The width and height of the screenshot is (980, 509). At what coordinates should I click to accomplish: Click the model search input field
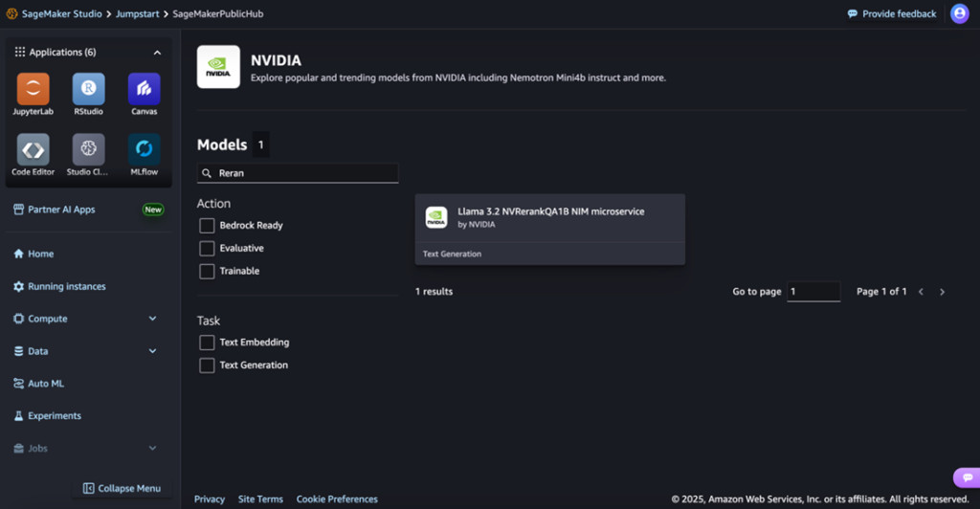click(x=304, y=173)
